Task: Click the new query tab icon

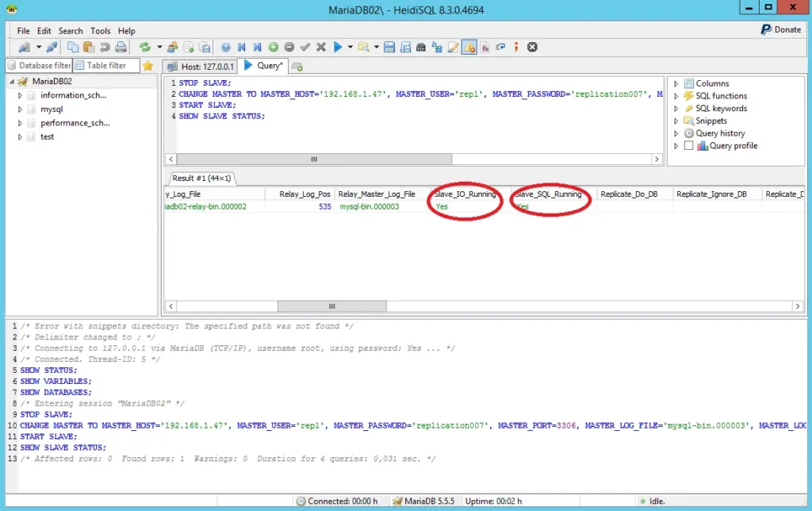Action: 297,67
